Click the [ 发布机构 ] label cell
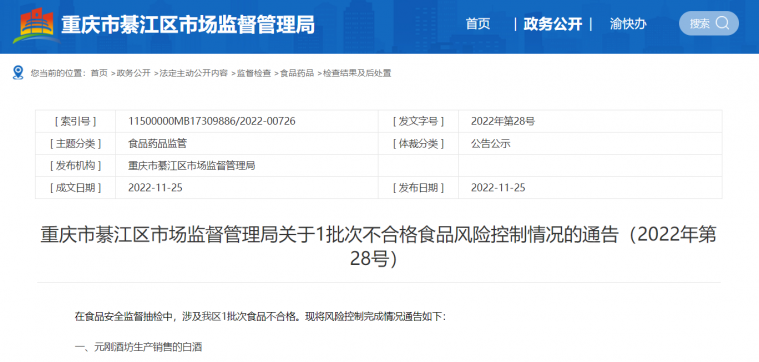The height and width of the screenshot is (362, 759). (76, 166)
